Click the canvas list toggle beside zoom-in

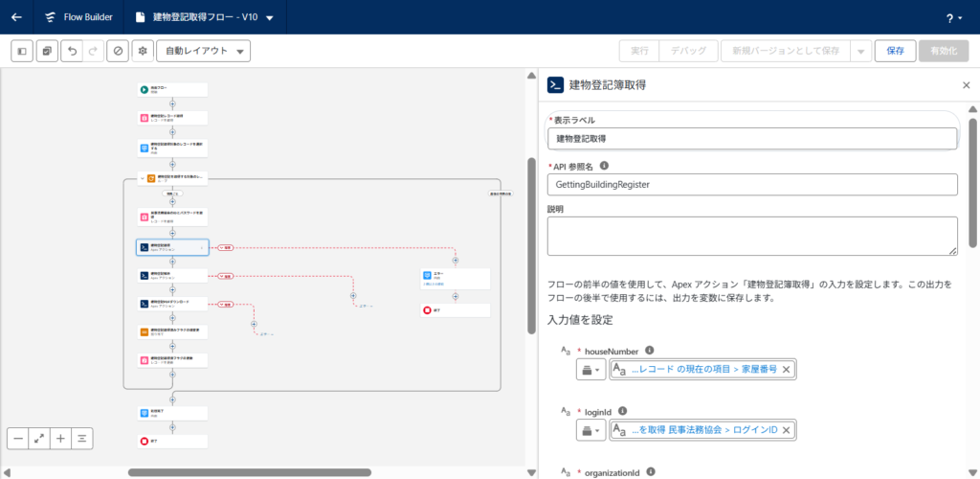[82, 439]
